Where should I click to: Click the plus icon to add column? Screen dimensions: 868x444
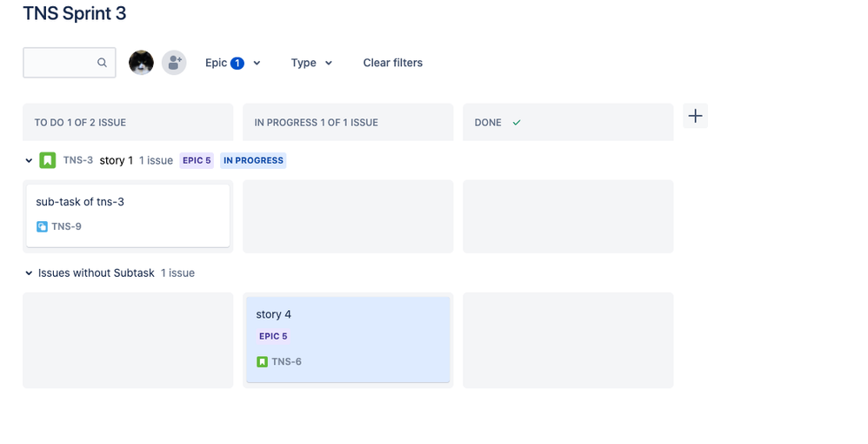[x=695, y=116]
